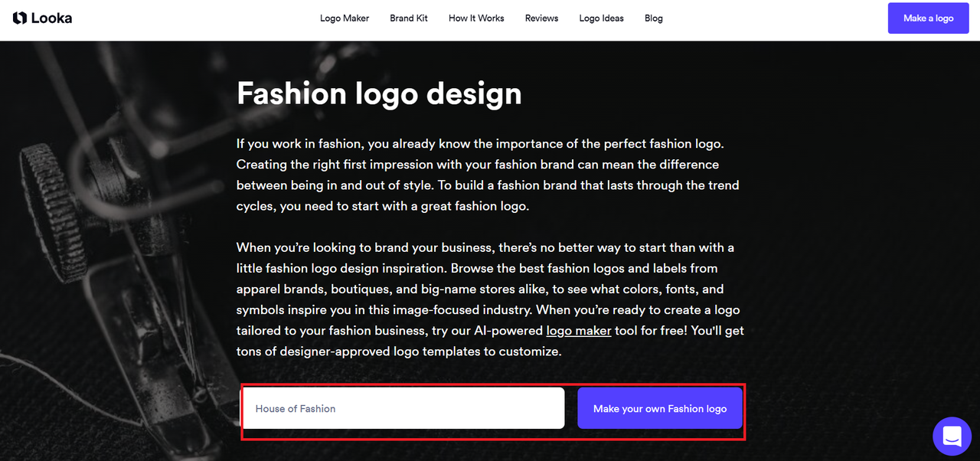980x461 pixels.
Task: Open the Logo Maker menu item
Action: click(345, 18)
